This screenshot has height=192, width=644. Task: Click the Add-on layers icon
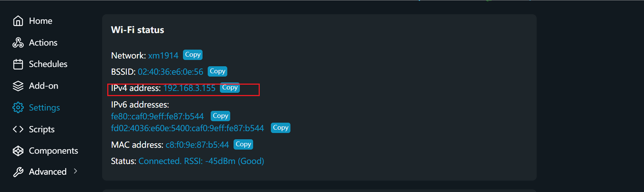tap(18, 86)
